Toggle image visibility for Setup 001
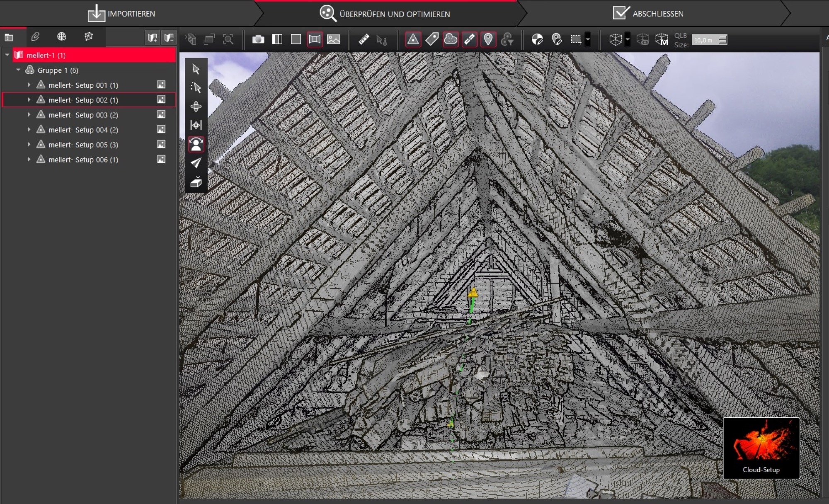Screen dimensions: 829x504 point(161,85)
